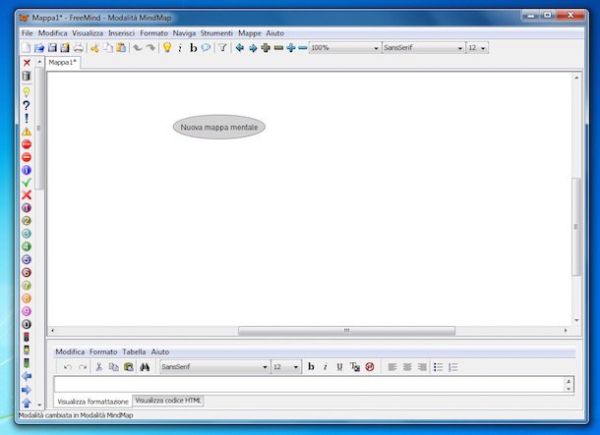Image resolution: width=600 pixels, height=435 pixels.
Task: Click the cut scissors icon in note editor
Action: pos(99,367)
